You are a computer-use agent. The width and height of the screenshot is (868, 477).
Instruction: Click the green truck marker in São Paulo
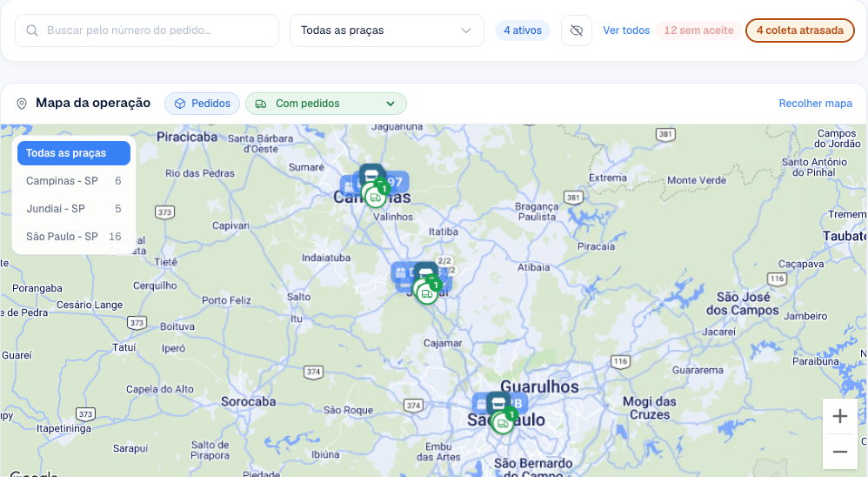(x=503, y=424)
